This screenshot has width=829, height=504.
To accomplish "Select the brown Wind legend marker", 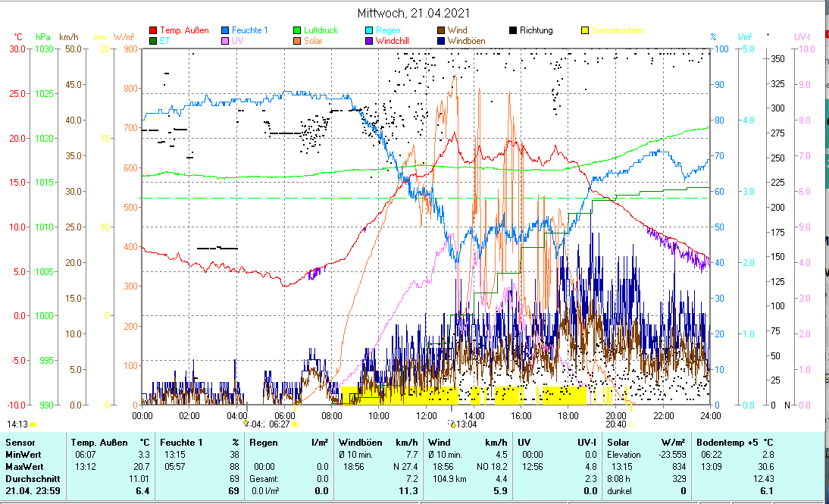I will click(440, 30).
